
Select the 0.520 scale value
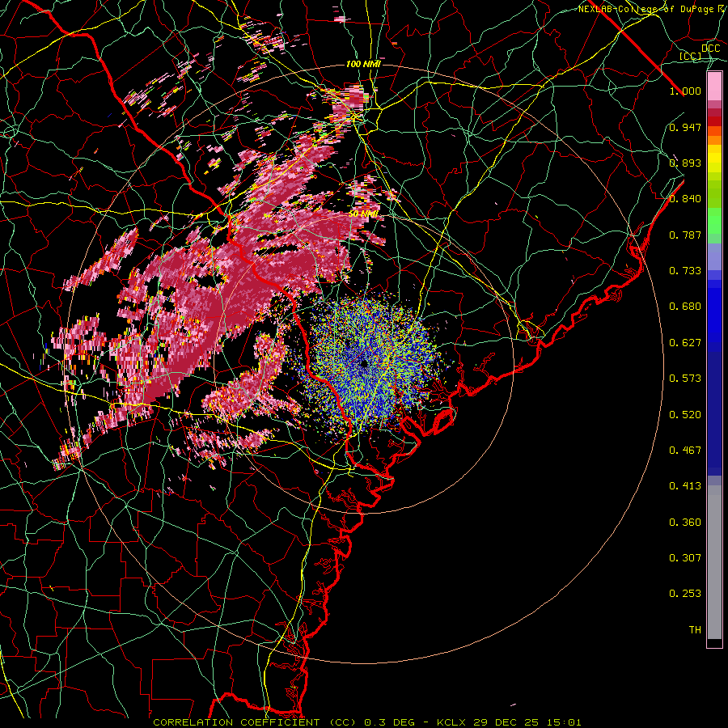coord(685,415)
